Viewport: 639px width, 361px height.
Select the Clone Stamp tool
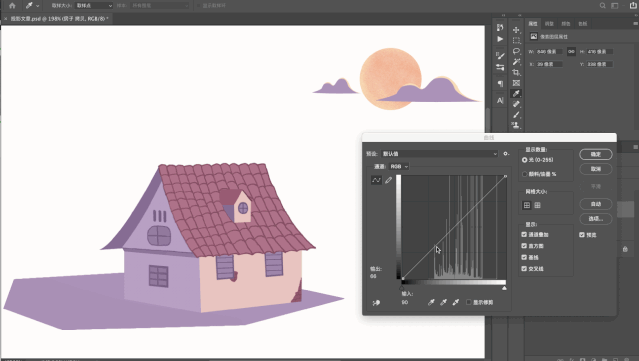(516, 125)
